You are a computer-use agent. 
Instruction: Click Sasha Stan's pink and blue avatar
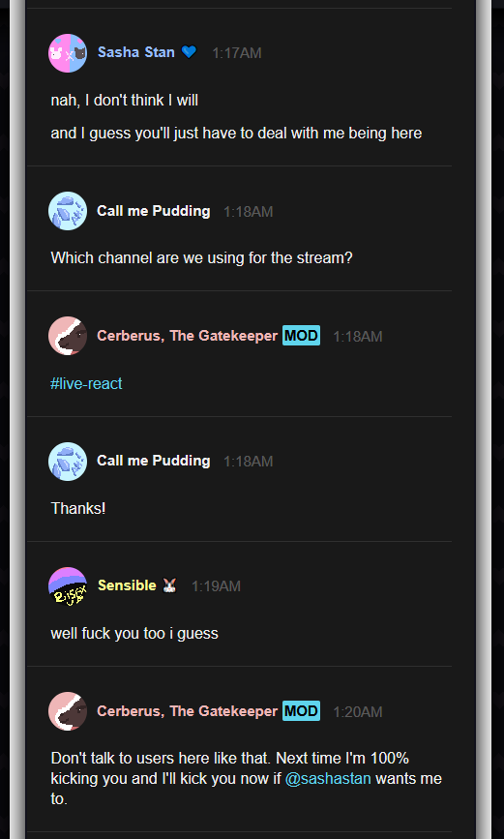pyautogui.click(x=68, y=53)
